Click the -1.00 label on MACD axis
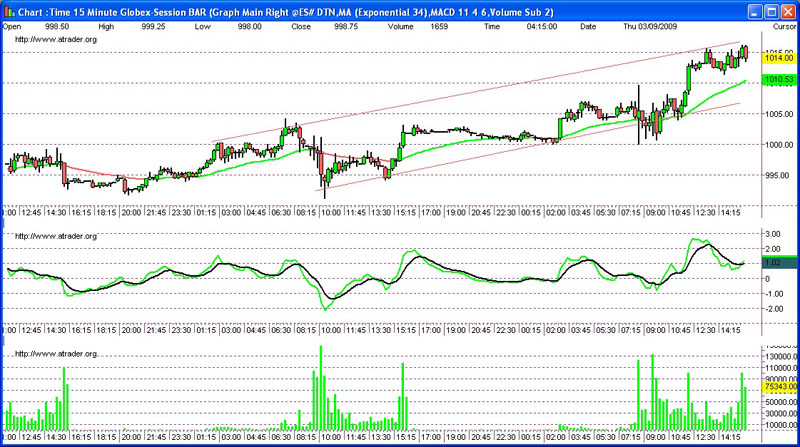 772,294
